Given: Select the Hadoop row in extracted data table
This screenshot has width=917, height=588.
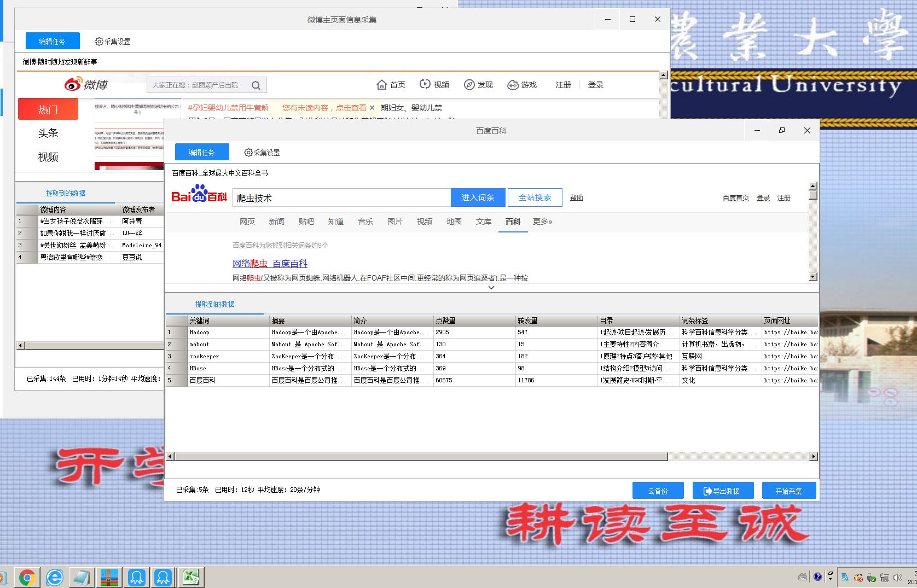Looking at the screenshot, I should click(199, 332).
